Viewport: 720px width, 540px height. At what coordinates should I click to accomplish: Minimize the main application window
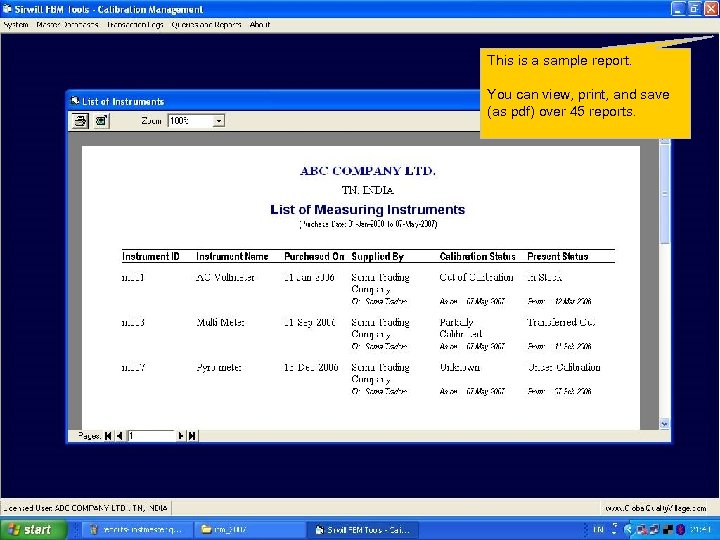678,9
